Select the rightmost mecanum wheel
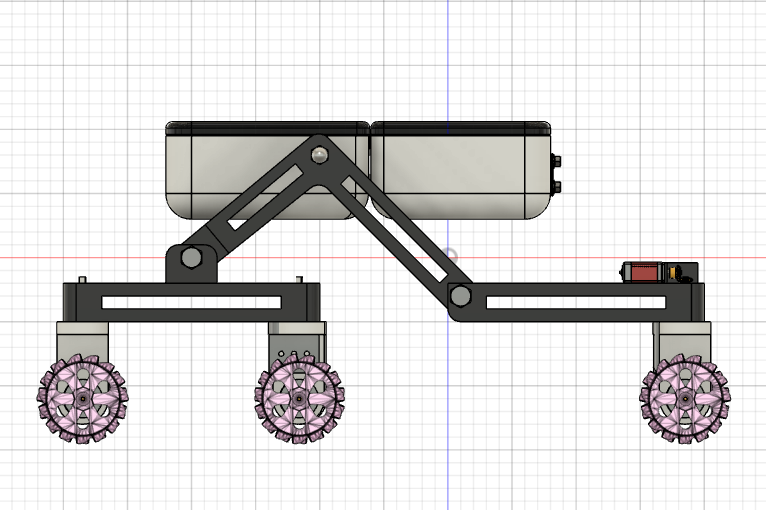This screenshot has width=766, height=510. point(684,399)
